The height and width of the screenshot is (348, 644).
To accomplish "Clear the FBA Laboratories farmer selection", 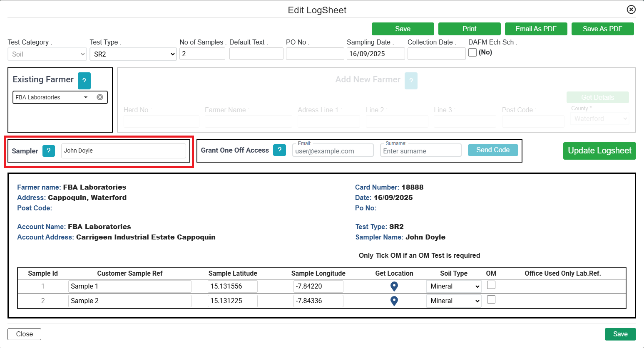I will click(100, 97).
